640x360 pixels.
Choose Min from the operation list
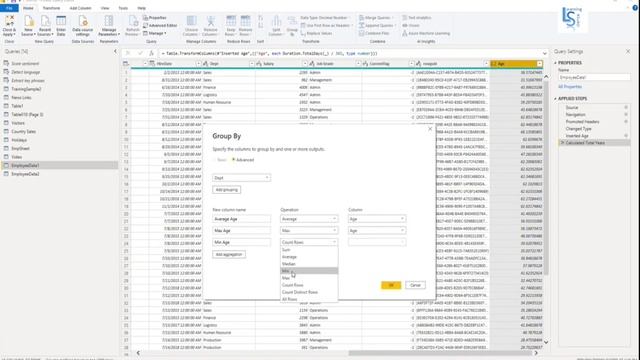pos(309,271)
